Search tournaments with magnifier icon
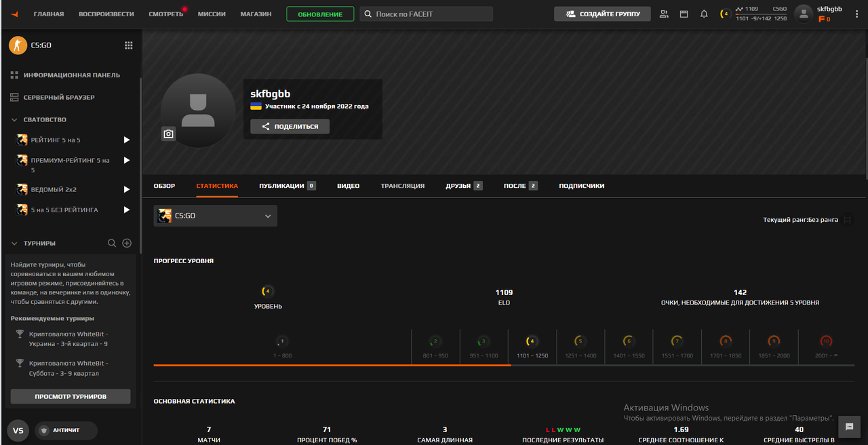This screenshot has height=445, width=868. (x=113, y=243)
